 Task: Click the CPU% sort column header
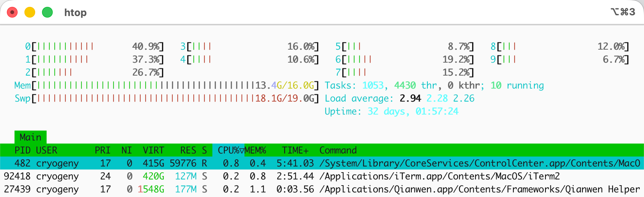click(x=228, y=150)
